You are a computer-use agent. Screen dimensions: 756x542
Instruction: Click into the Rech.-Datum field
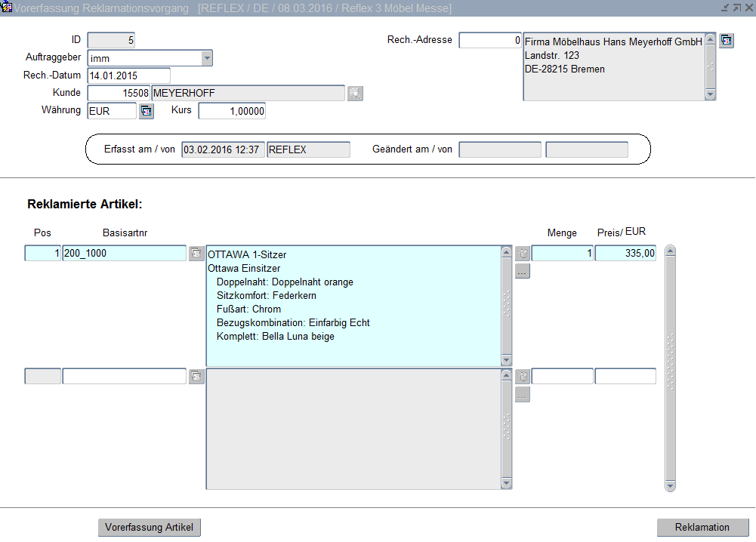pyautogui.click(x=128, y=75)
